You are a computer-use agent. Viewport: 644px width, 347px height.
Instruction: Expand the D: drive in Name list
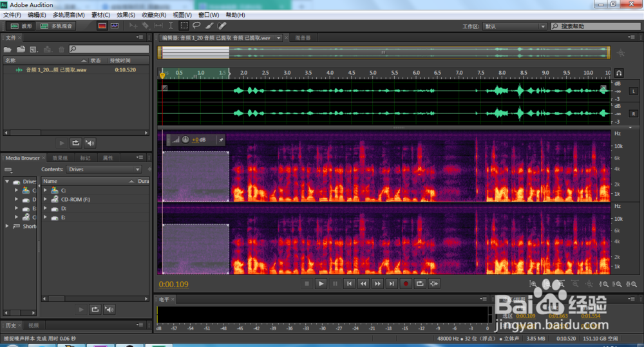(46, 208)
